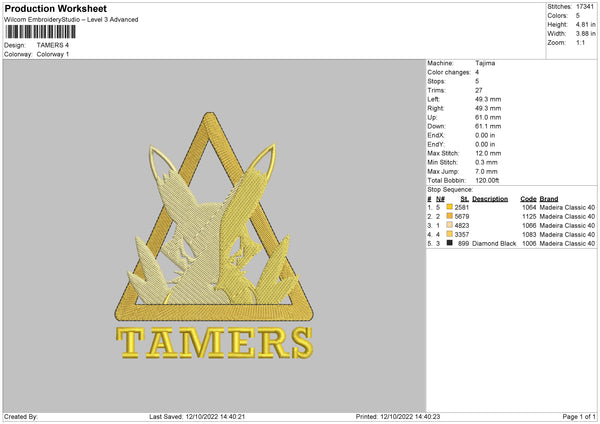Click the 'Stop Sequence:' heading
The height and width of the screenshot is (424, 600).
450,190
